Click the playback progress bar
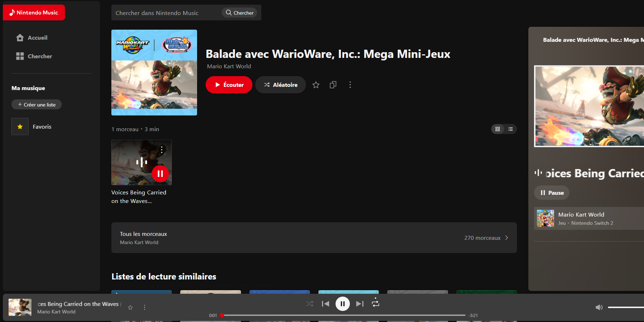This screenshot has height=322, width=644. click(344, 315)
